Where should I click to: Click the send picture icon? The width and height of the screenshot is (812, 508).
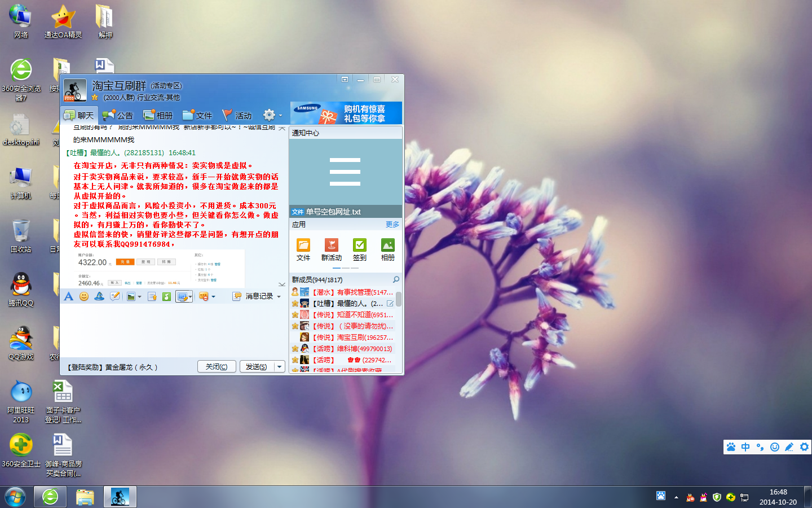tap(131, 296)
